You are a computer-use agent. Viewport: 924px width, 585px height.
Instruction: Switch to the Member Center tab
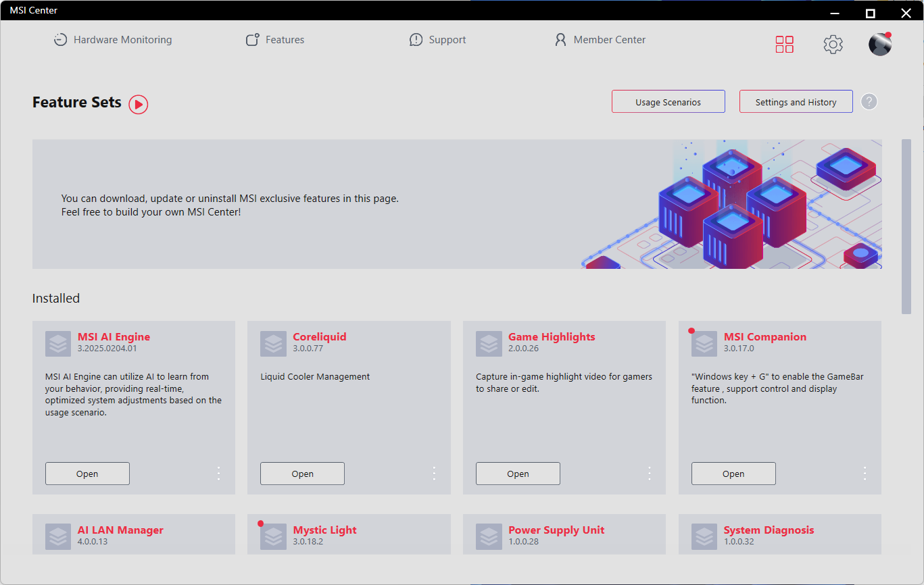600,40
